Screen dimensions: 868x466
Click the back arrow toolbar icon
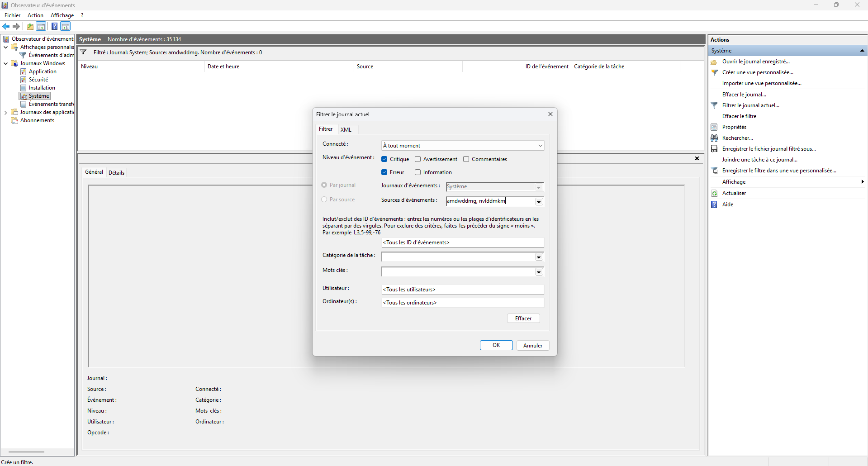6,26
